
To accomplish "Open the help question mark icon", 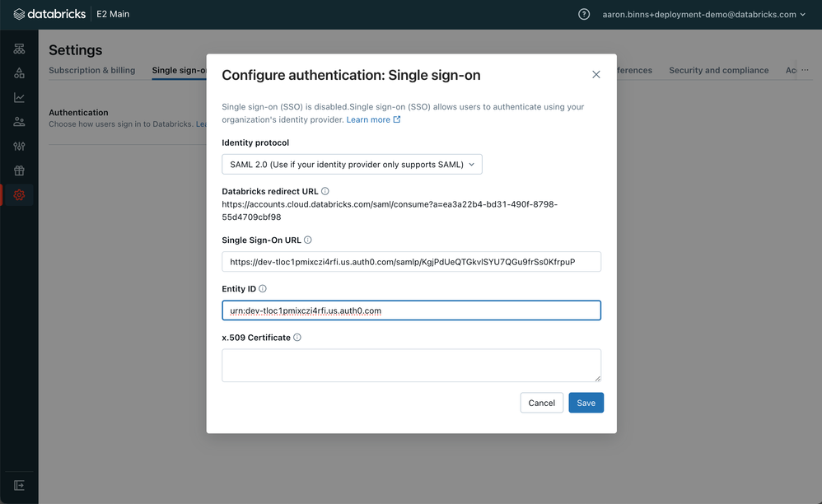I will 583,14.
